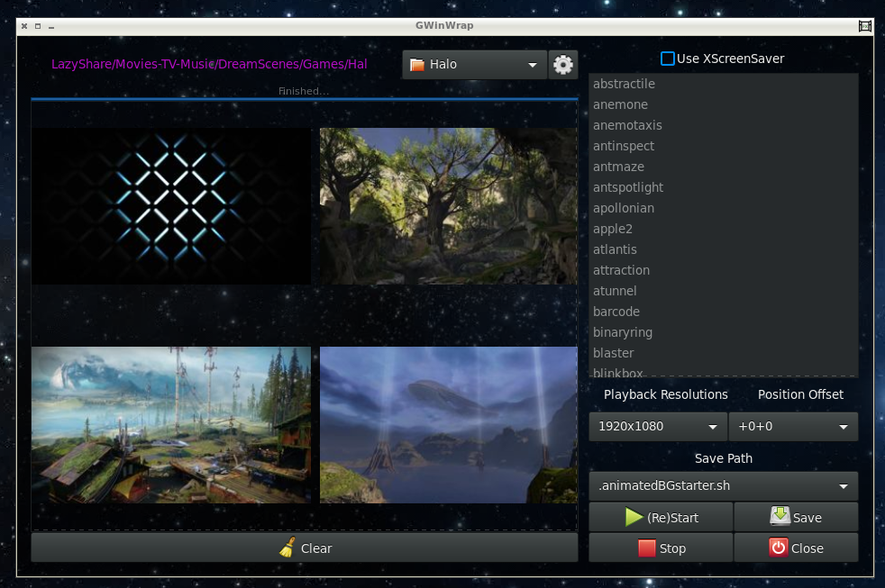Screen dimensions: 885x588
Task: Select anemotaxis in screensaver list
Action: 723,125
